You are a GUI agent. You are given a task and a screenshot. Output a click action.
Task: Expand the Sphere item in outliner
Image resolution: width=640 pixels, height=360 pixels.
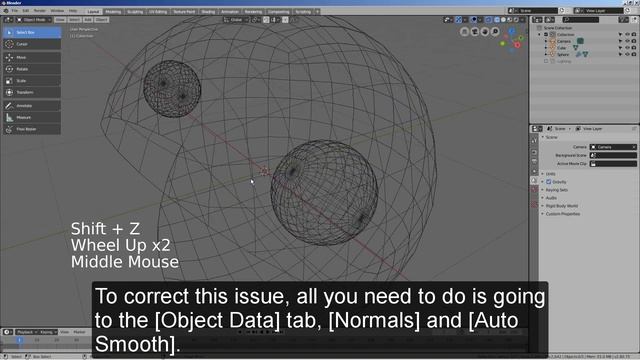pyautogui.click(x=546, y=54)
